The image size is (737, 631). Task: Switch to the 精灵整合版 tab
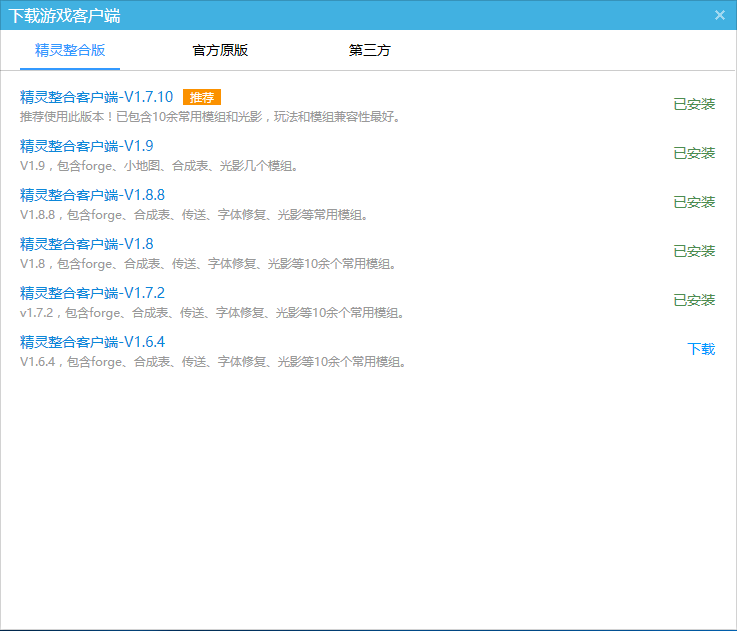pos(70,50)
